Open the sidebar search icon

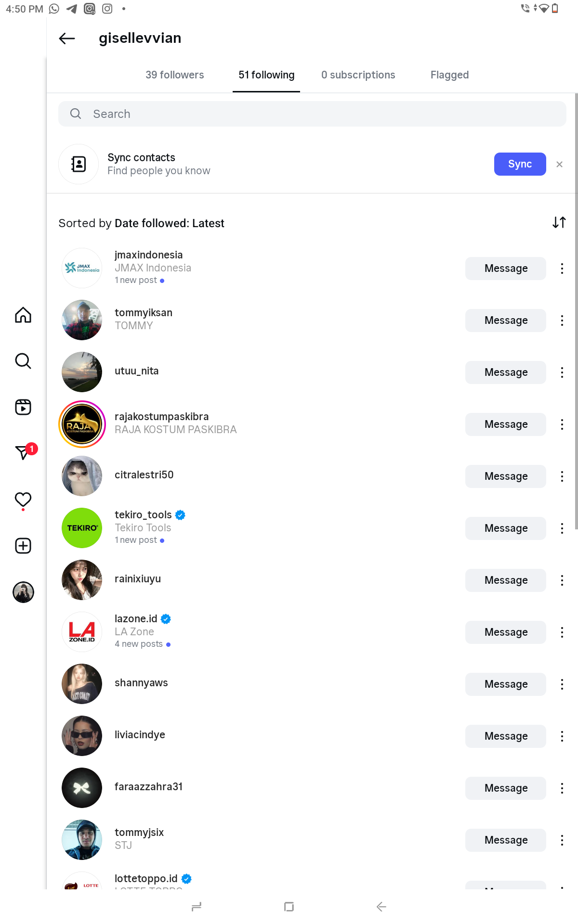click(23, 361)
